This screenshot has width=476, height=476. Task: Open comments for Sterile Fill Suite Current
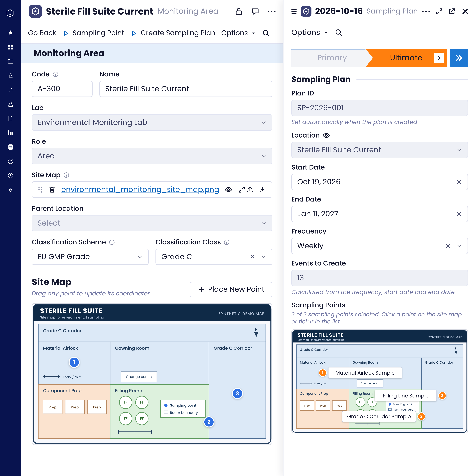coord(255,11)
